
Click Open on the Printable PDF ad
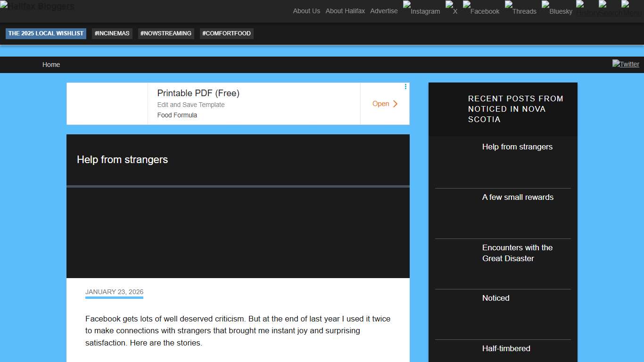(x=385, y=104)
